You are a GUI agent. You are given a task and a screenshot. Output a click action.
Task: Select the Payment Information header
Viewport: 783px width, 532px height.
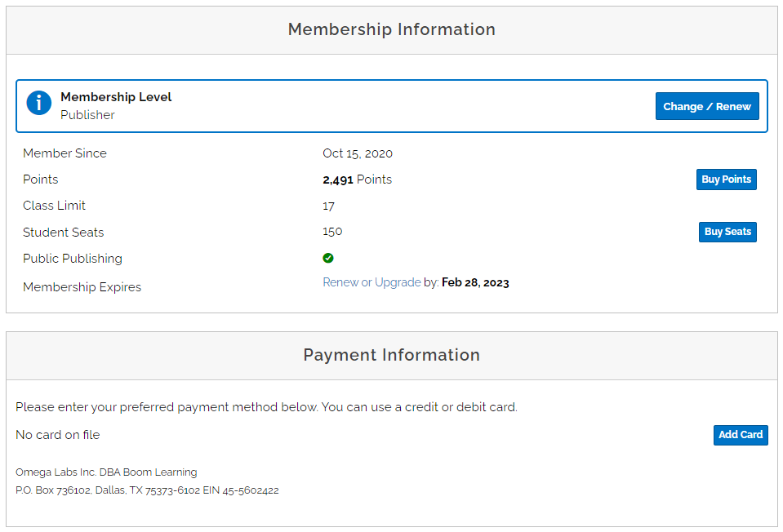coord(391,355)
